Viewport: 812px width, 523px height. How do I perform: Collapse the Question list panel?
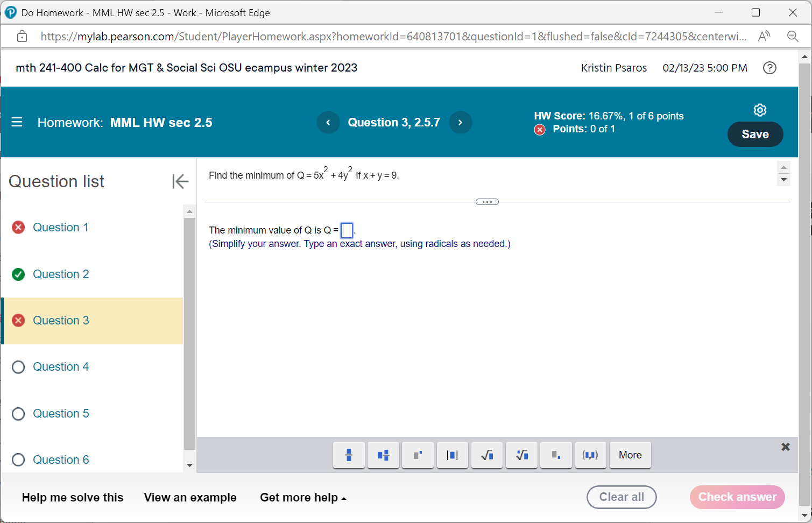[180, 181]
